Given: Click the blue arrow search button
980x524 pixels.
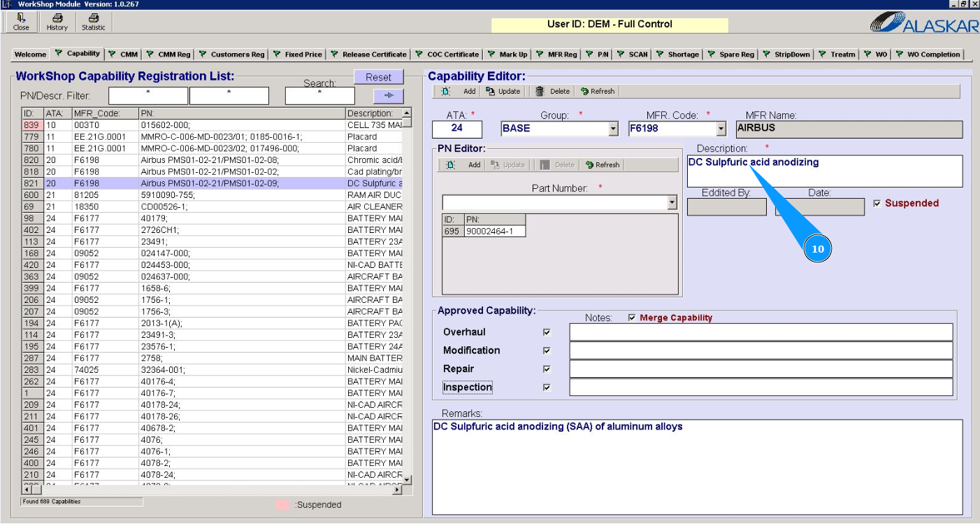Looking at the screenshot, I should [x=388, y=96].
